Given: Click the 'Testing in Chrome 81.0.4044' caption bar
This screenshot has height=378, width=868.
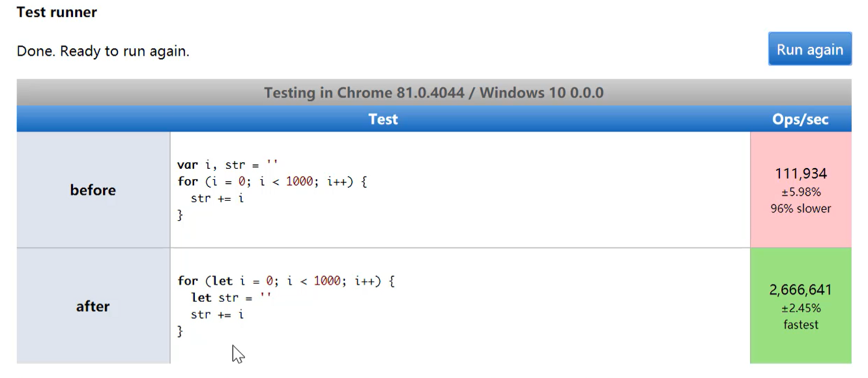Looking at the screenshot, I should click(x=433, y=93).
